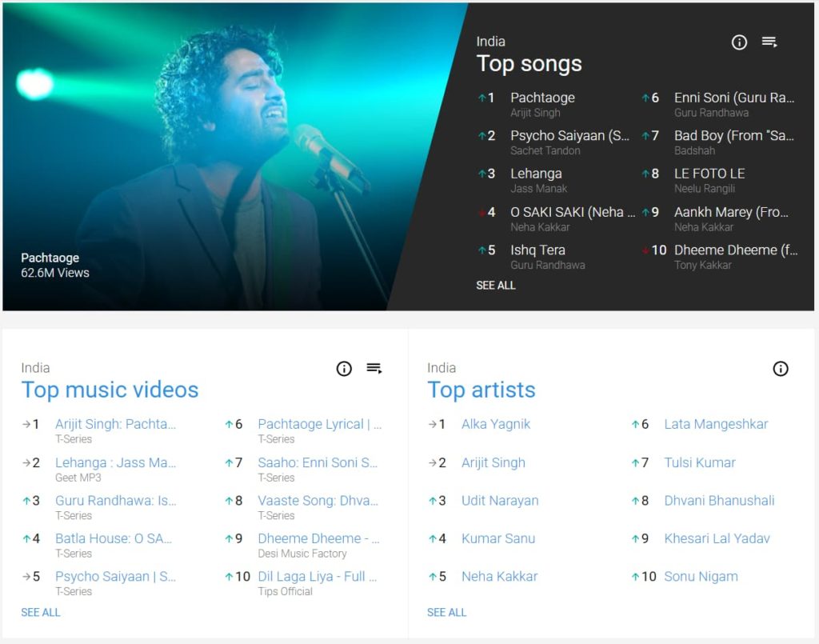Open info icon in Top songs panel

[x=739, y=42]
